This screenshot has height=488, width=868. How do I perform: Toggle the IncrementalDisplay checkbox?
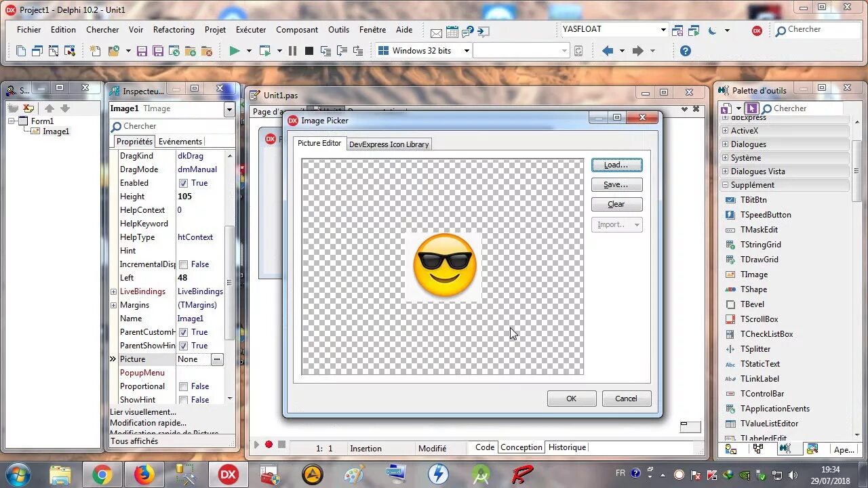(183, 264)
